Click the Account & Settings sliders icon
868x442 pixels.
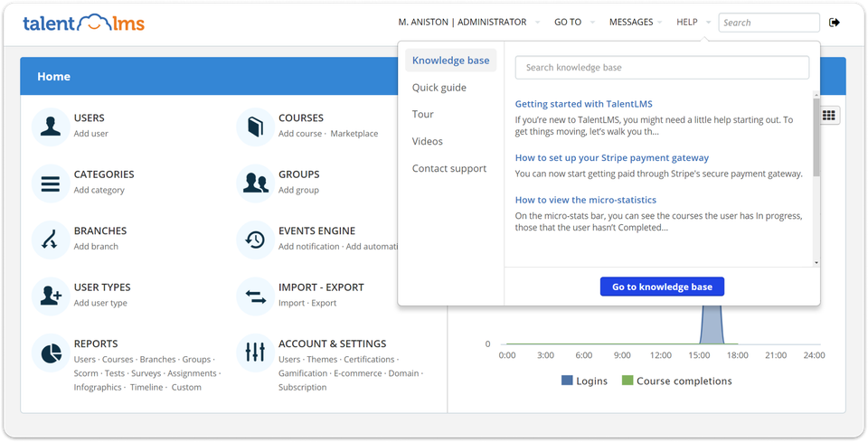(255, 353)
